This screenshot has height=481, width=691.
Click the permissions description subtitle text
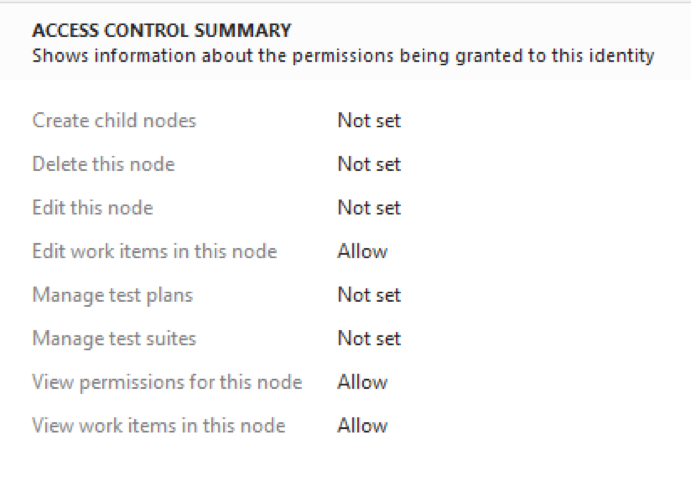[x=343, y=55]
